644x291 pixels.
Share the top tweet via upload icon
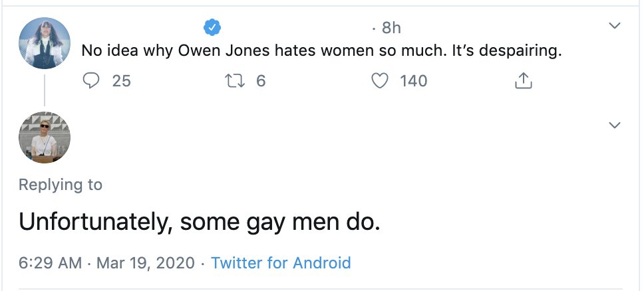click(524, 81)
